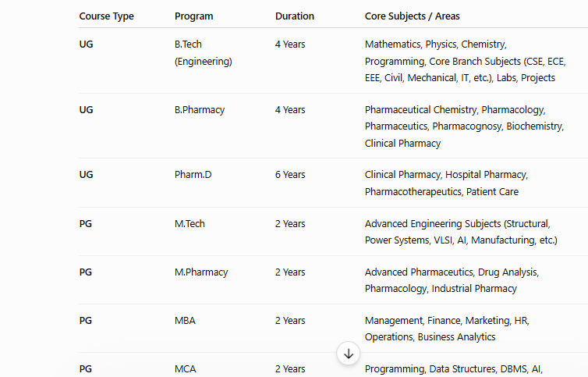Click the scroll-down arrow button
The height and width of the screenshot is (377, 588).
pos(349,354)
